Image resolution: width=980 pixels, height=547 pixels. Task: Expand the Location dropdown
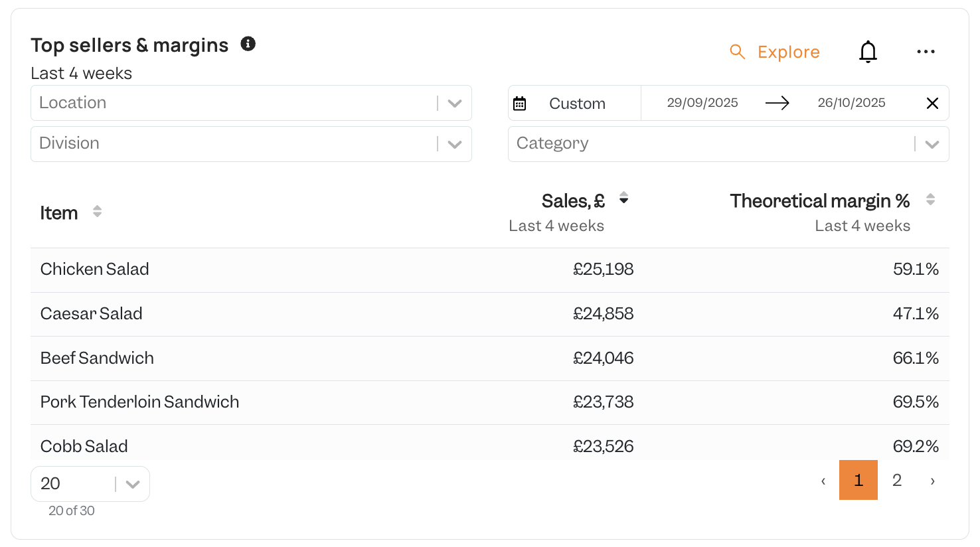point(251,103)
